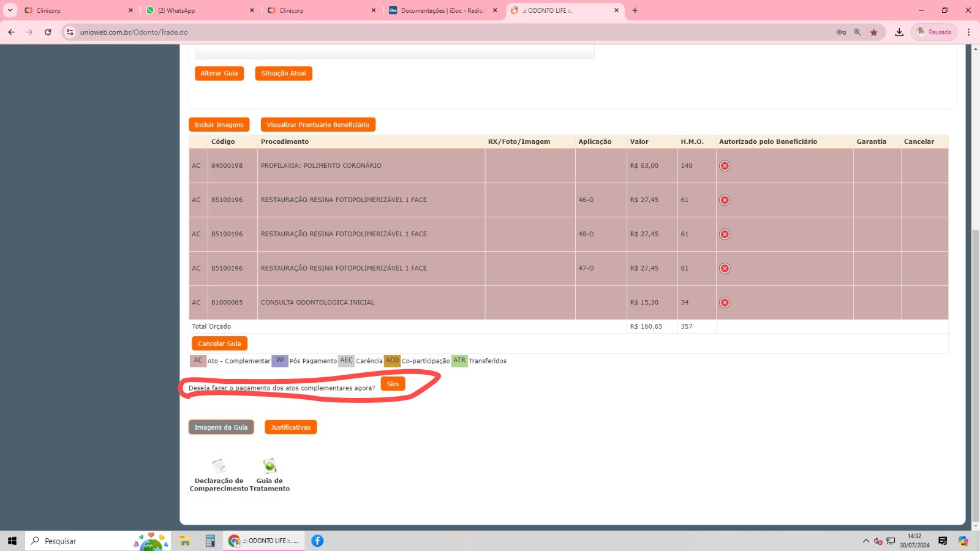Close the WhatsApp tab
The height and width of the screenshot is (551, 980).
252,10
